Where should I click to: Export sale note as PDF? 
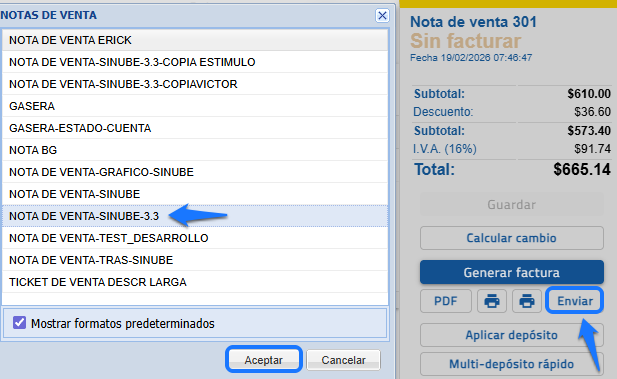coord(445,301)
